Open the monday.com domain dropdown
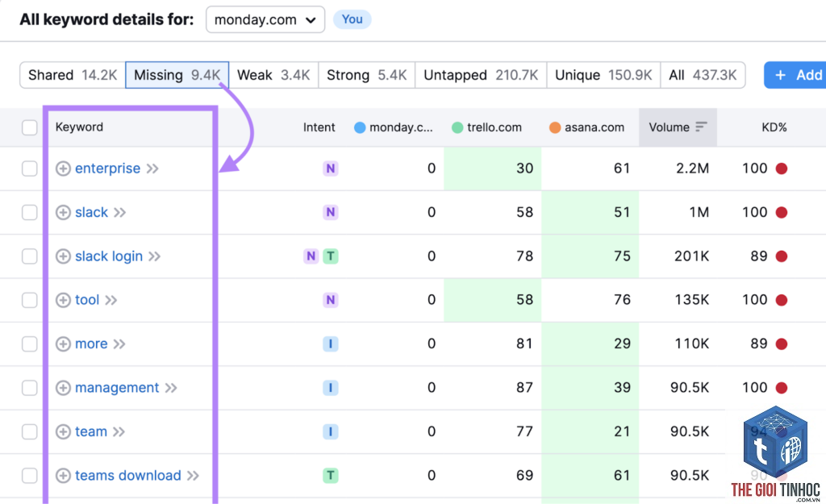Viewport: 826px width, 504px height. [265, 20]
